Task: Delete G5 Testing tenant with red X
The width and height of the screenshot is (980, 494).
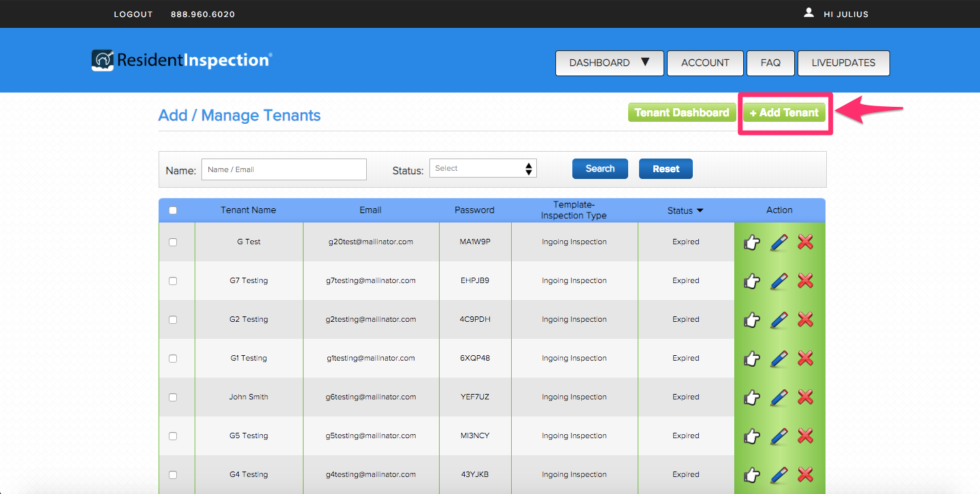Action: [806, 435]
